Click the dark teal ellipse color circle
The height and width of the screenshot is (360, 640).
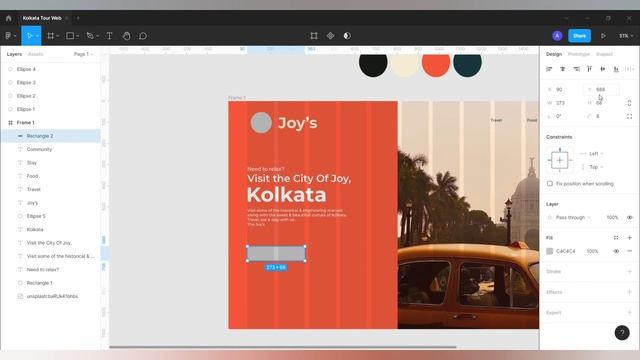tap(467, 64)
